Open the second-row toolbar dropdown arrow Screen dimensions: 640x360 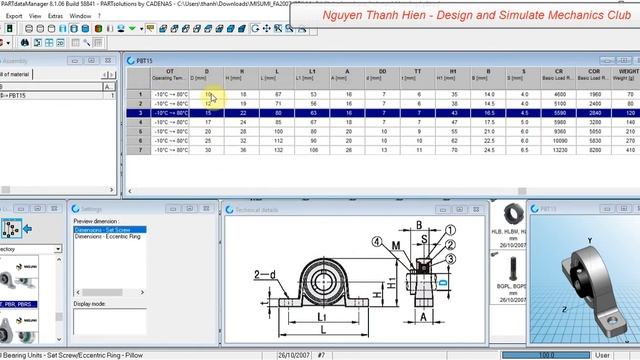(8, 43)
